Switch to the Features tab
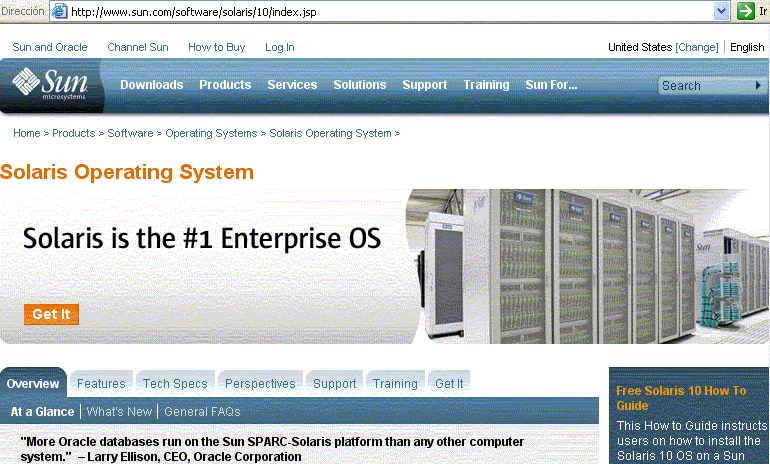The image size is (770, 464). coord(101,383)
